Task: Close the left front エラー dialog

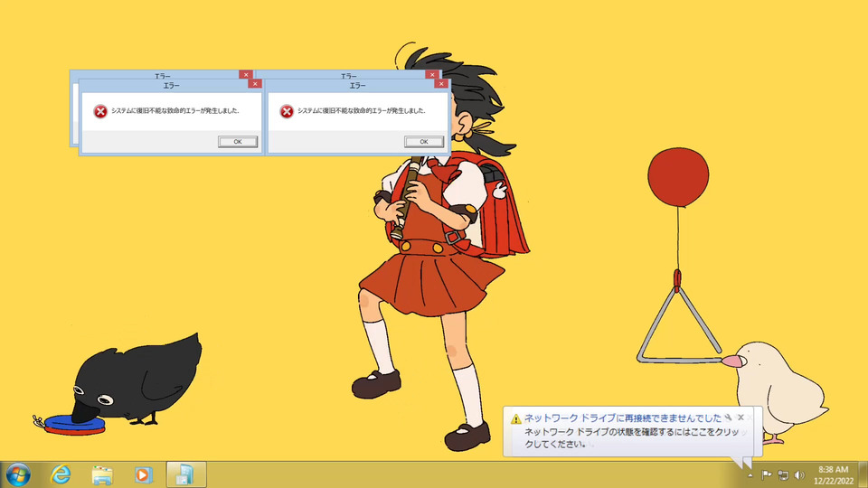Action: coord(255,83)
